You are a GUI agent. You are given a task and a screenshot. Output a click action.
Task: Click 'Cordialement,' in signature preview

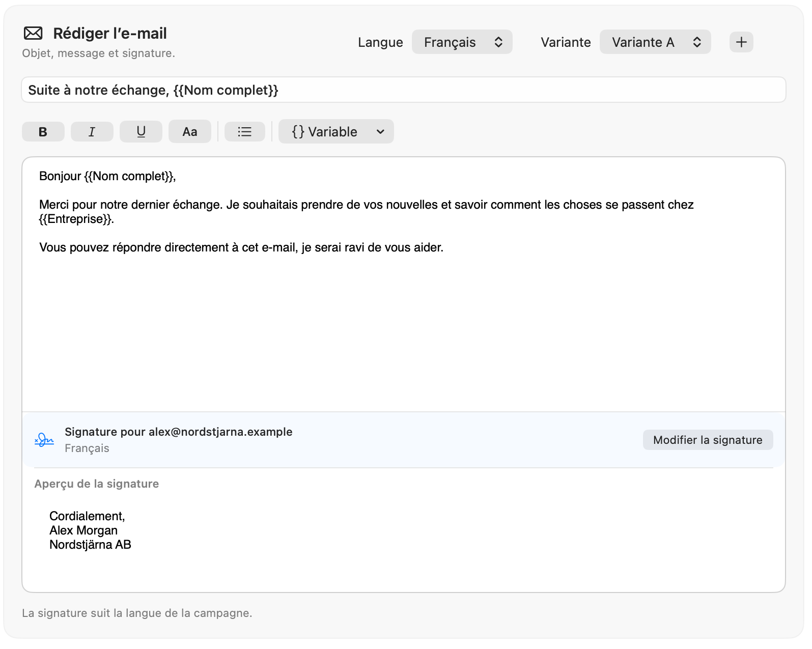(87, 516)
